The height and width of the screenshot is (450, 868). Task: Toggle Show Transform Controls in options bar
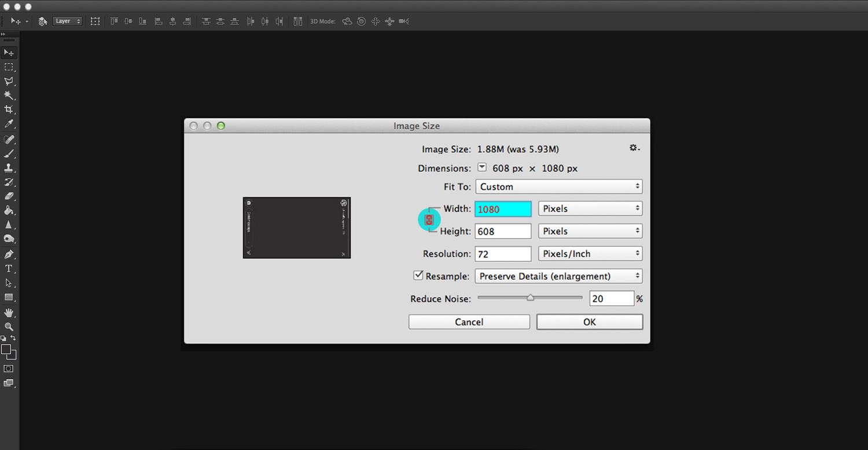pyautogui.click(x=95, y=21)
